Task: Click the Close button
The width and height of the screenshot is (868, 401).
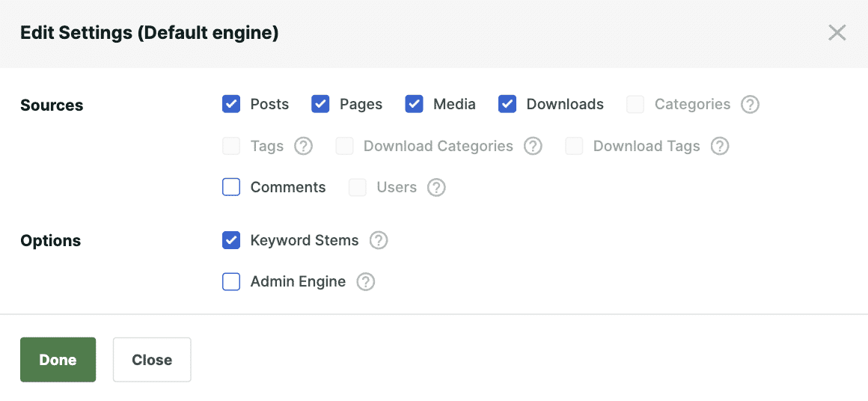Action: point(152,360)
